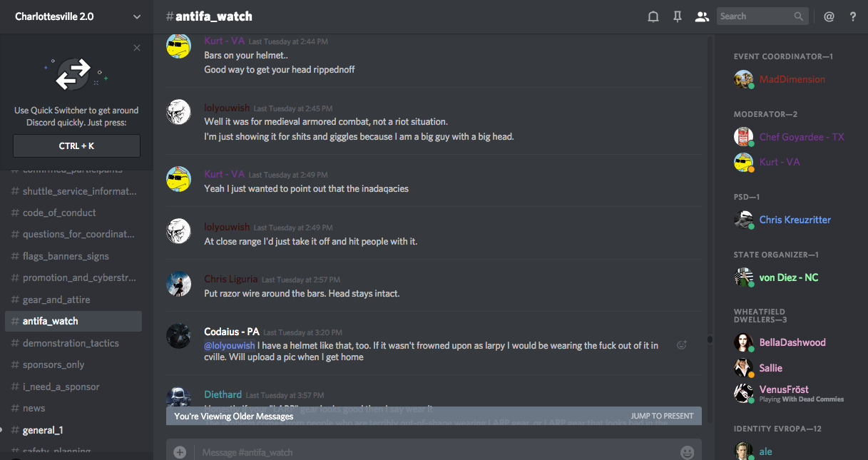Click the search magnifier icon

(799, 16)
